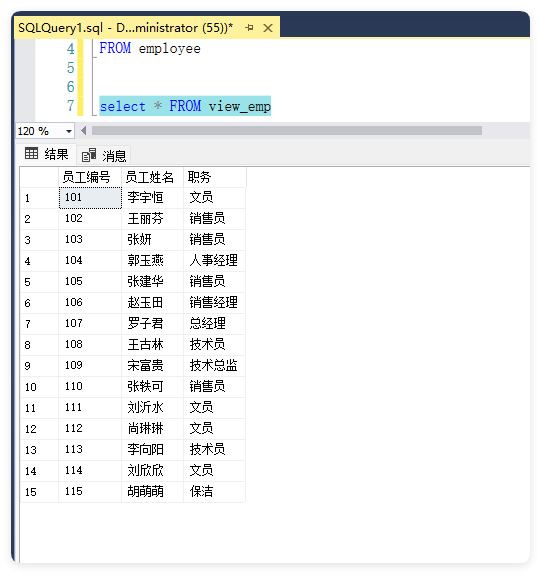Click the horizontal scrollbar left arrow

[x=84, y=131]
